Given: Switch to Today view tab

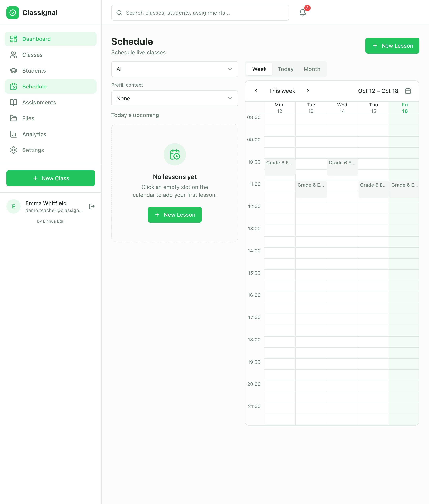Looking at the screenshot, I should point(286,69).
